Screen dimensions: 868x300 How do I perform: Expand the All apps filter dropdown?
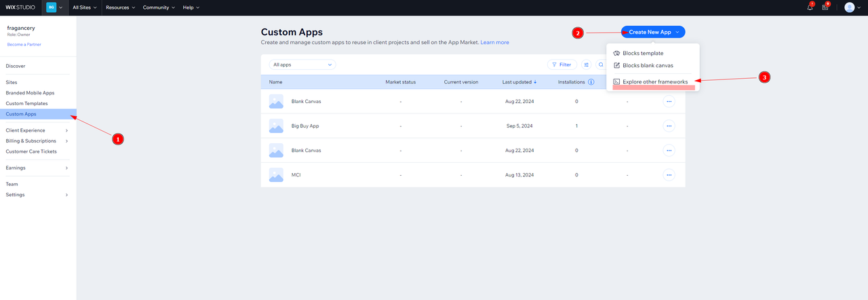(x=302, y=64)
